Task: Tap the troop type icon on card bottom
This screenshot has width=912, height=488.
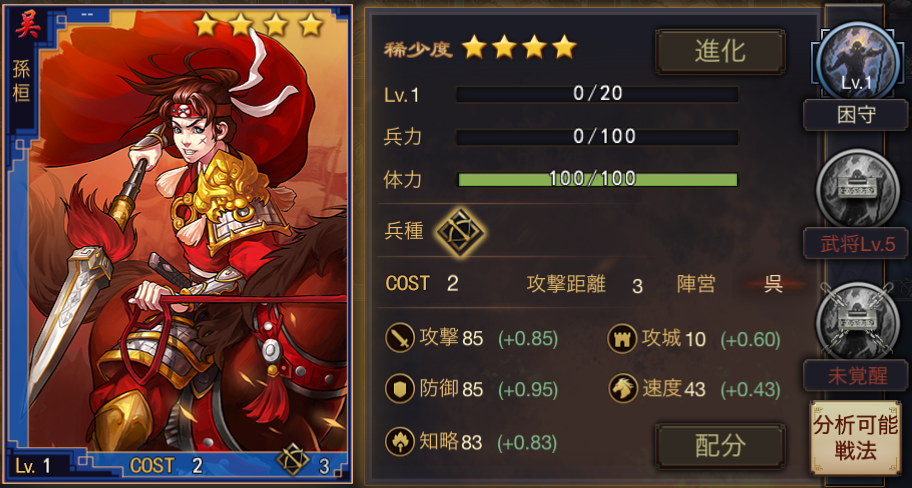Action: point(293,461)
